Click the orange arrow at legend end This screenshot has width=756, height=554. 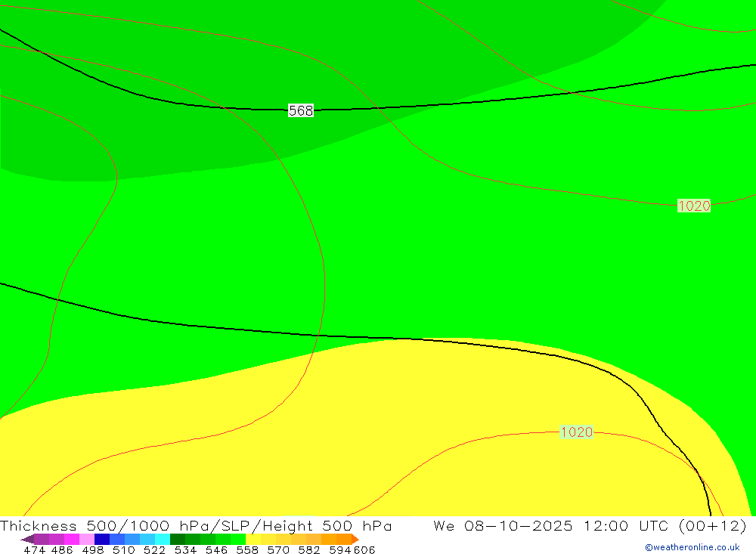[x=355, y=539]
